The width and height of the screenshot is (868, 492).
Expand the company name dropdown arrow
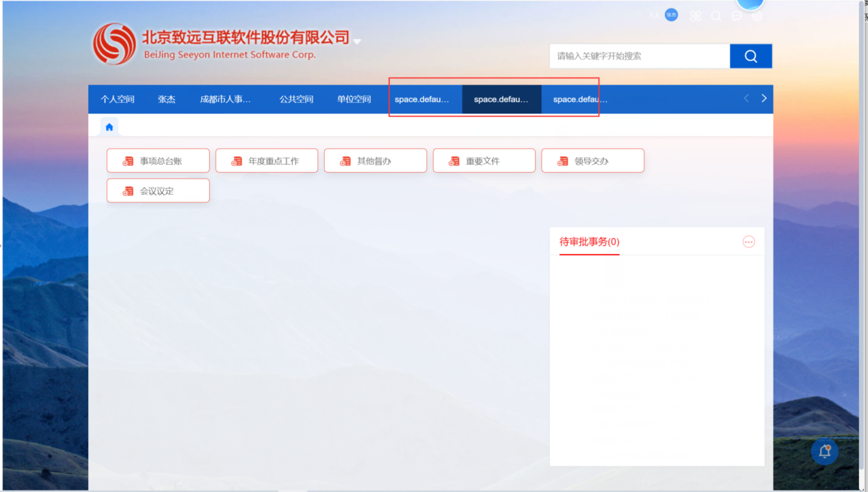pyautogui.click(x=357, y=42)
